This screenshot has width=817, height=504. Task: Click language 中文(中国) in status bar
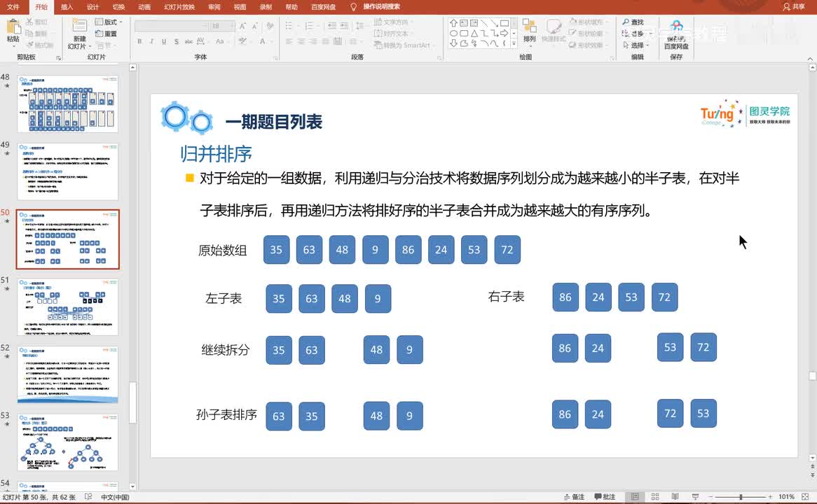click(115, 497)
